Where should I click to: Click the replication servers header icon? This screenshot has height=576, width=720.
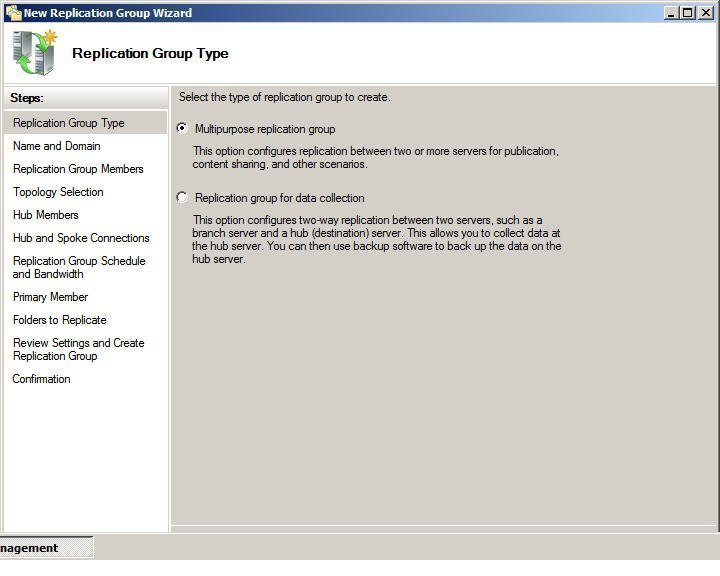(35, 53)
